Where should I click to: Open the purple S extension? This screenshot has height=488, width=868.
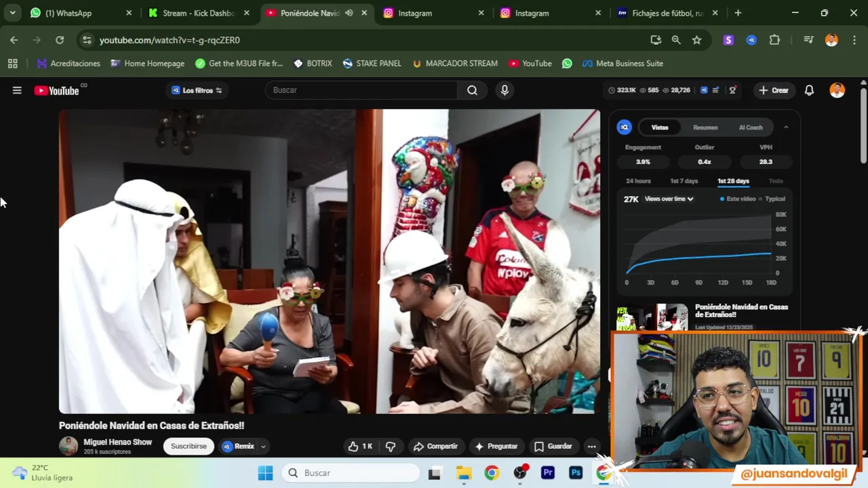[728, 40]
